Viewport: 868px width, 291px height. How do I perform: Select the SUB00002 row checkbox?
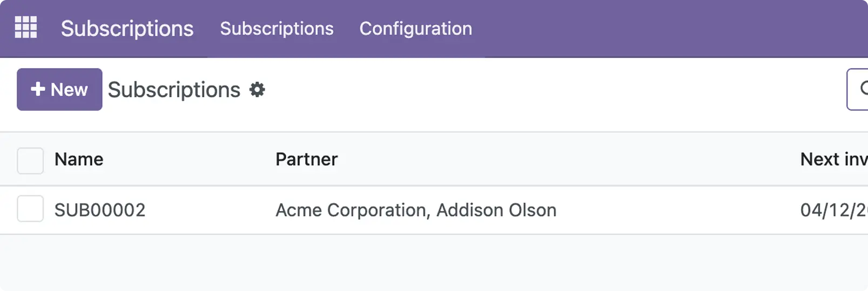[30, 209]
